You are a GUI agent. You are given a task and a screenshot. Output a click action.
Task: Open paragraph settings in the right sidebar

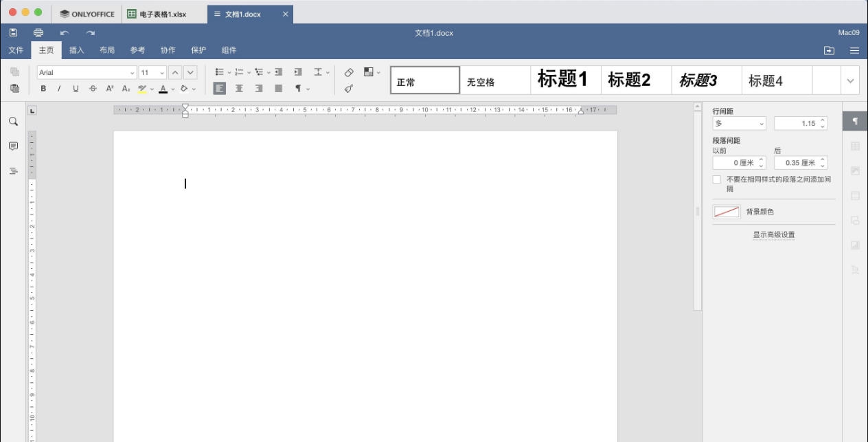pyautogui.click(x=855, y=122)
